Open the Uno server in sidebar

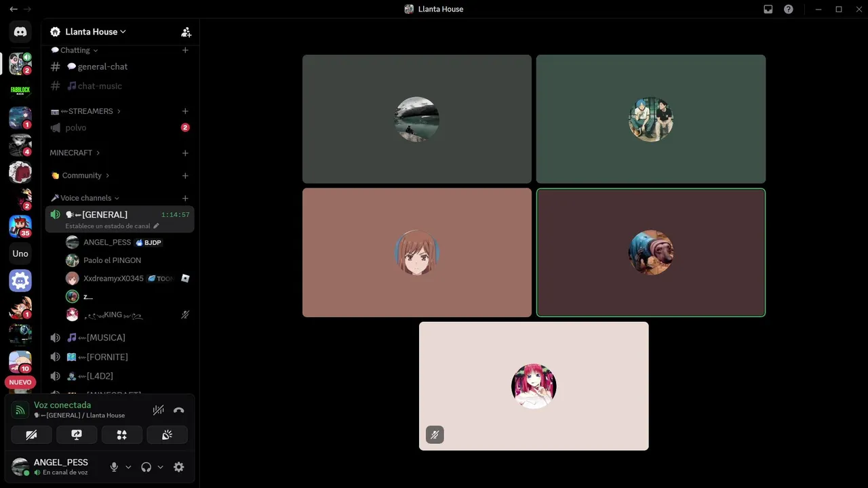(20, 253)
